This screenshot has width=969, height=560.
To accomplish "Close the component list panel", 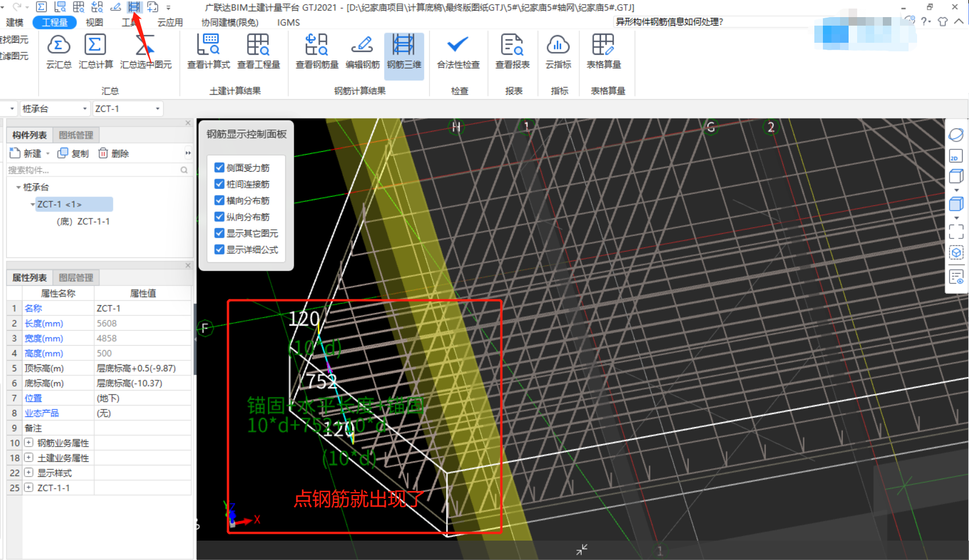I will coord(188,123).
